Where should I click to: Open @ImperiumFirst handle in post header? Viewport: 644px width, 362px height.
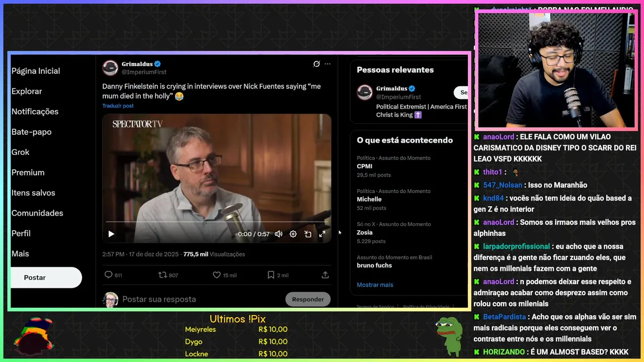[x=144, y=72]
